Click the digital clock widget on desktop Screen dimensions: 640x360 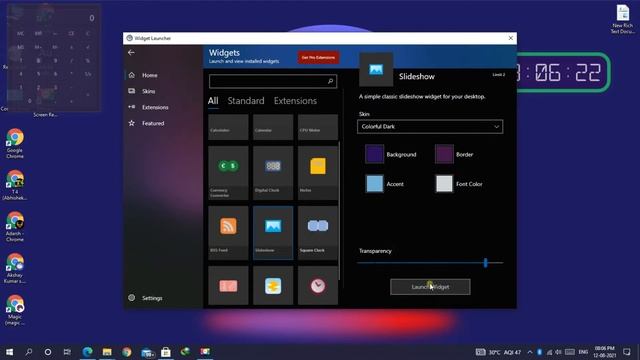564,72
